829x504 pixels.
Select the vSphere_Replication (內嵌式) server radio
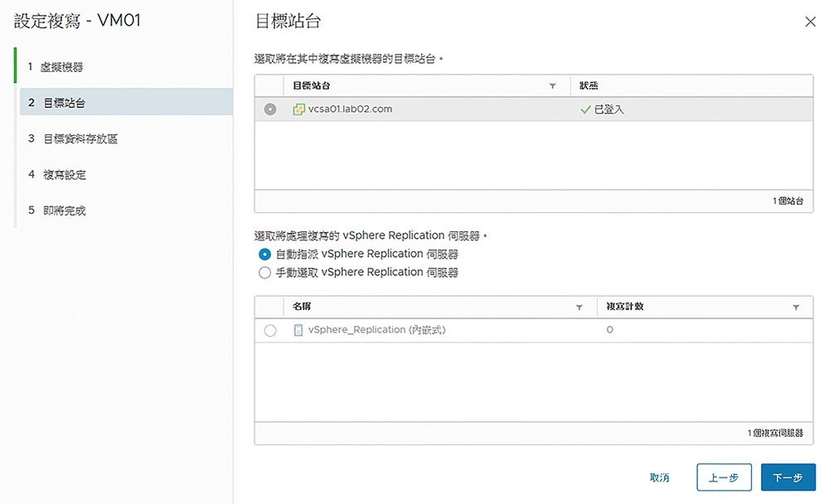270,331
